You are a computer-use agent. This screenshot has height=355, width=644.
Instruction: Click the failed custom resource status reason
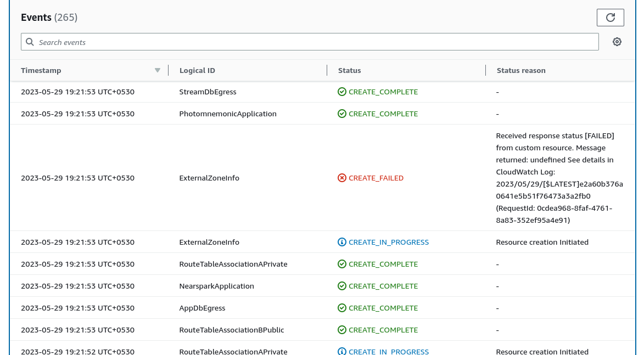(x=559, y=178)
